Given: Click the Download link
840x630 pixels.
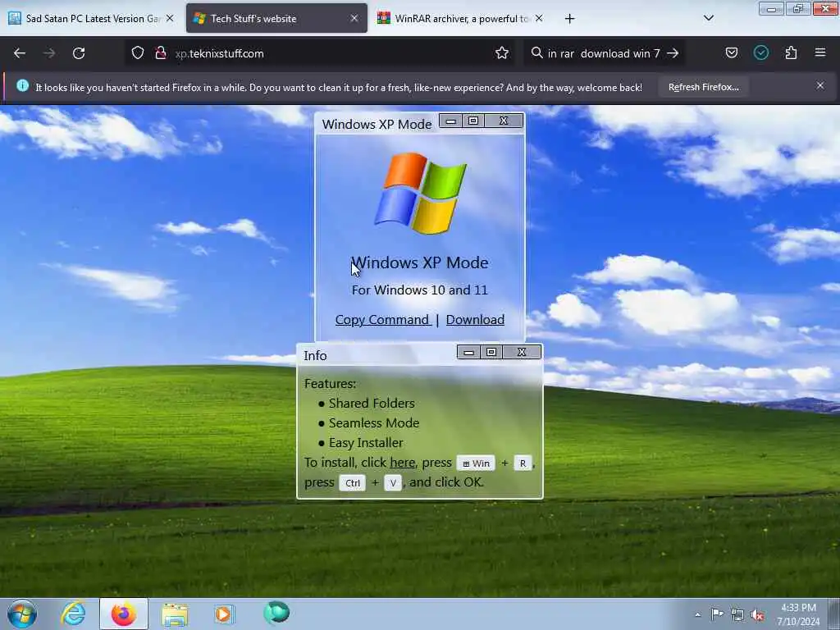Looking at the screenshot, I should 475,320.
